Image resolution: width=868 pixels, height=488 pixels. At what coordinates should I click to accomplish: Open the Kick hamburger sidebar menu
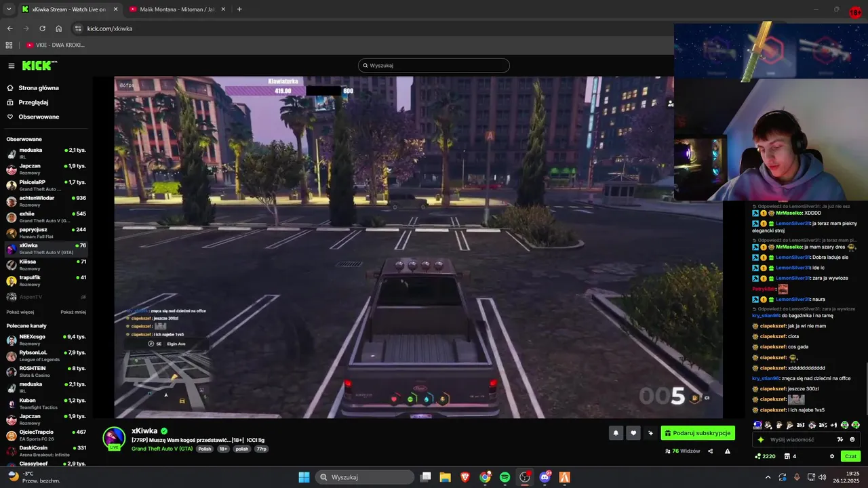12,66
